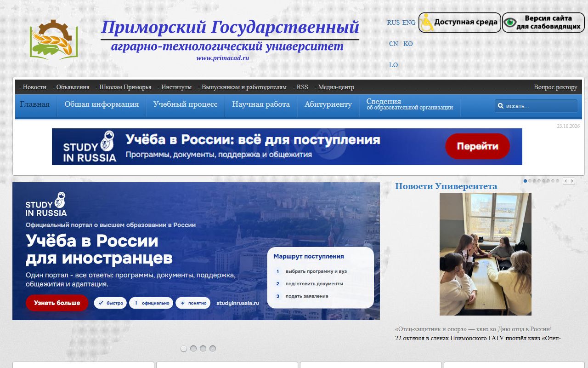
Task: Switch site language to KO
Action: [408, 44]
